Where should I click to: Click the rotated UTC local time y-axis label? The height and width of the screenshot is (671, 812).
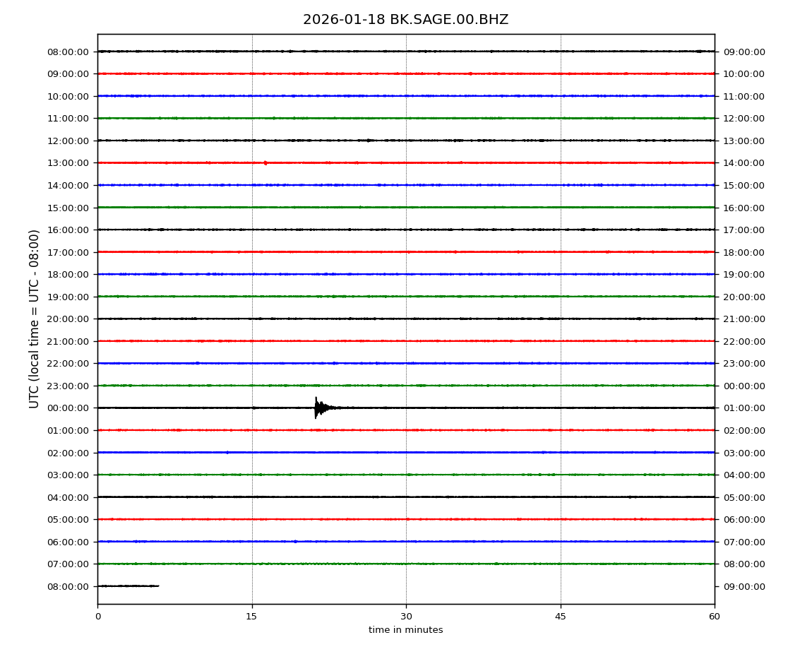(35, 319)
